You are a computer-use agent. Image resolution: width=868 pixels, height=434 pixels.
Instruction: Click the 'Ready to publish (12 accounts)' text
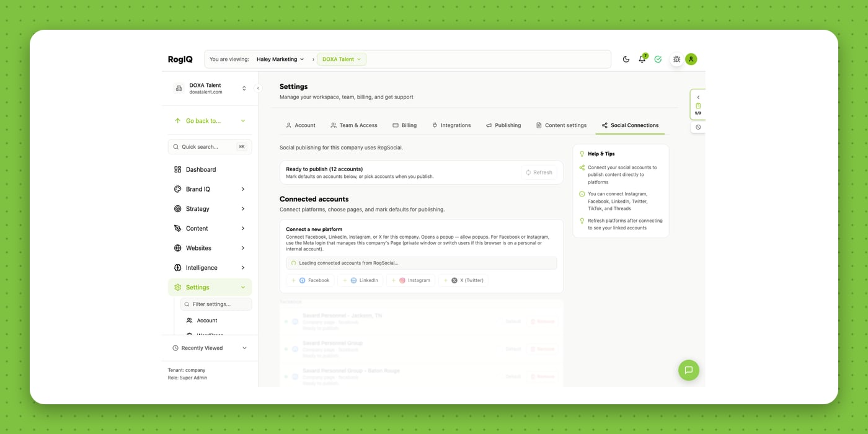(x=324, y=169)
